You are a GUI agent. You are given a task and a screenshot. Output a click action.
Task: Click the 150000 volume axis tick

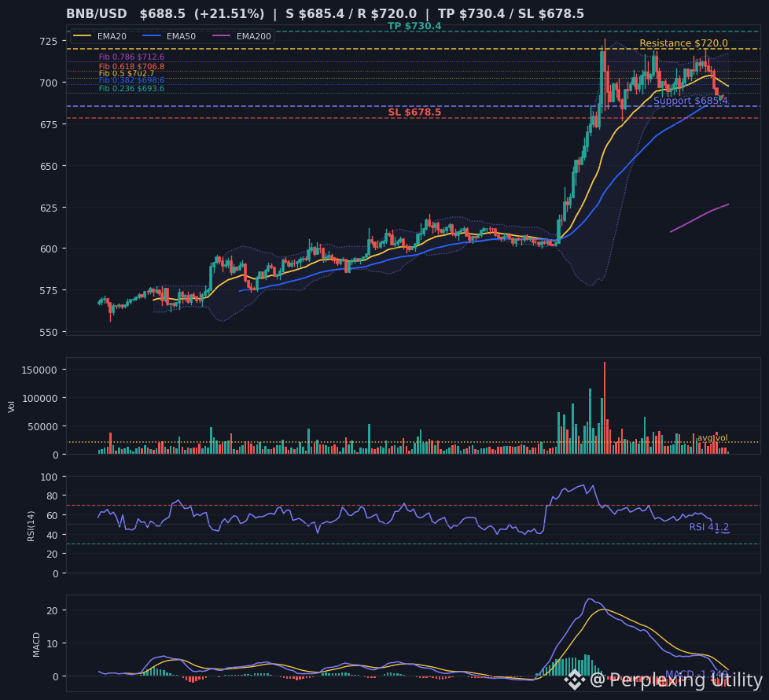coord(40,370)
